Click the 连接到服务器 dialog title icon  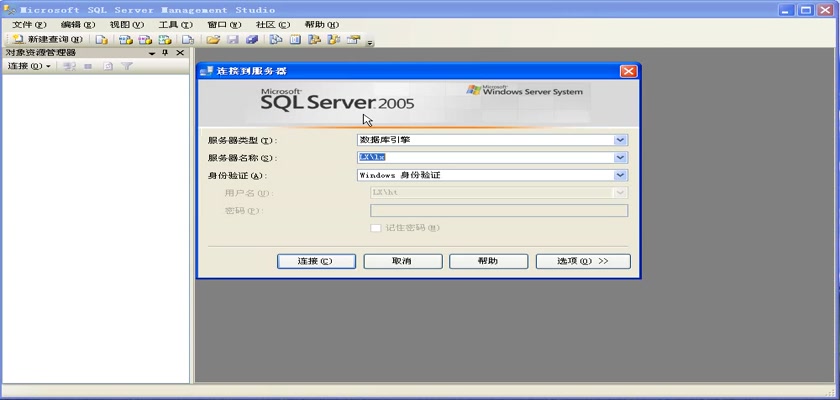206,72
